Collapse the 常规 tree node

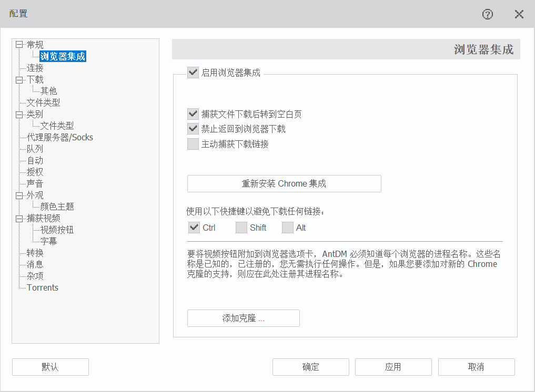19,45
